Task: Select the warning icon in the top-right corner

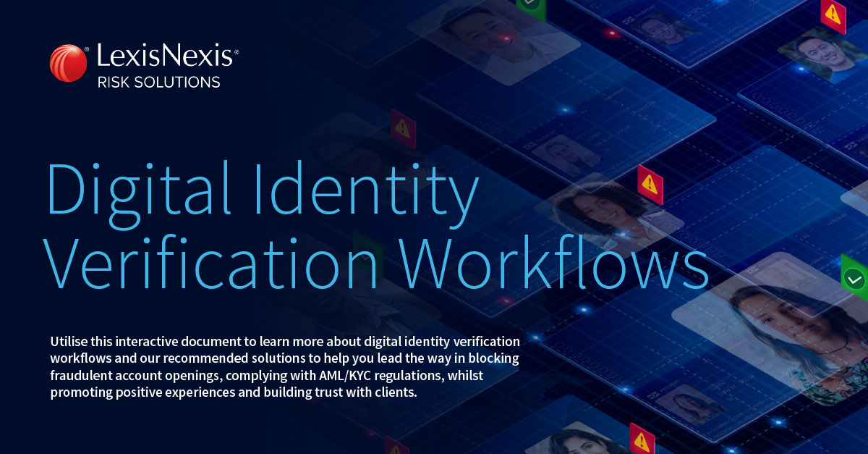Action: click(x=833, y=15)
